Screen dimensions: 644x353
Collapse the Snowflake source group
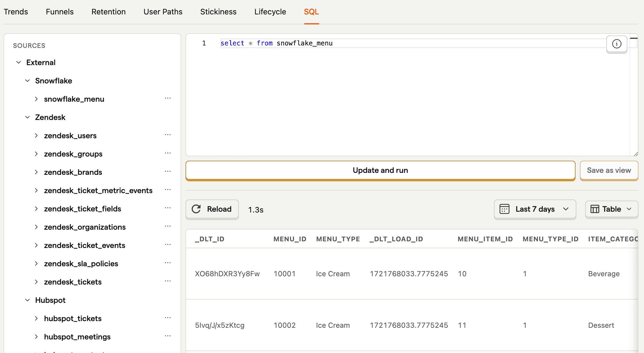tap(27, 81)
